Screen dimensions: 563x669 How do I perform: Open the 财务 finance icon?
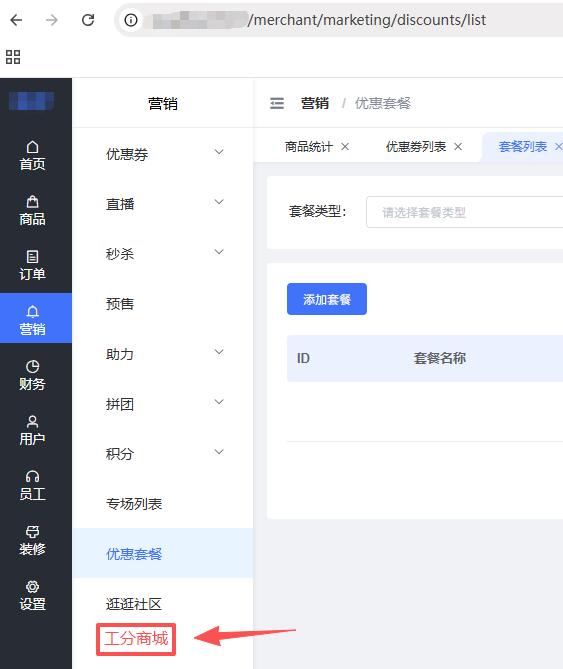point(32,367)
